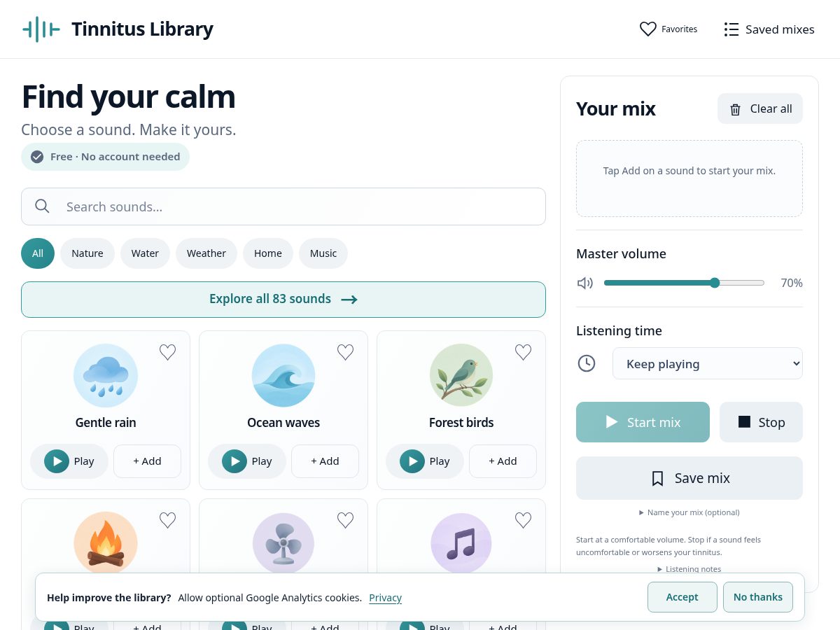840x630 pixels.
Task: Click the listening time clock icon
Action: pos(587,363)
